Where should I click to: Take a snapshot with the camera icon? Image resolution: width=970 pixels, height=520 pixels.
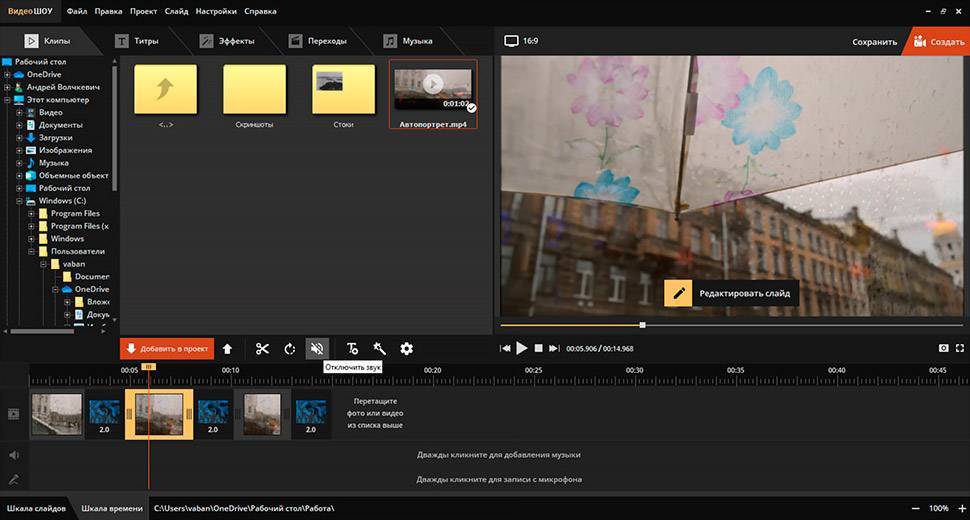(x=942, y=348)
